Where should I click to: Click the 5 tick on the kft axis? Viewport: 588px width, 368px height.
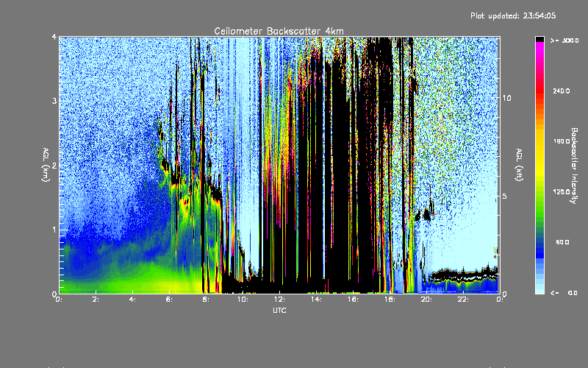505,196
